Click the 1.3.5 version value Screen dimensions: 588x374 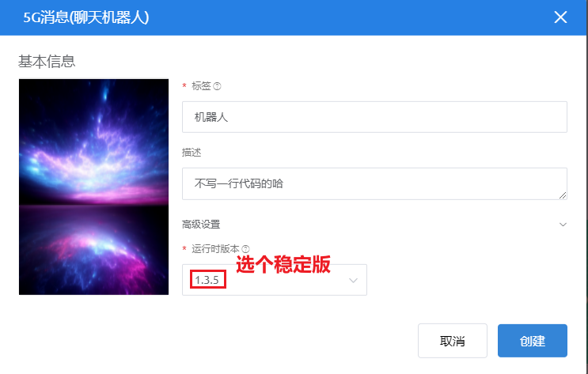pyautogui.click(x=207, y=280)
